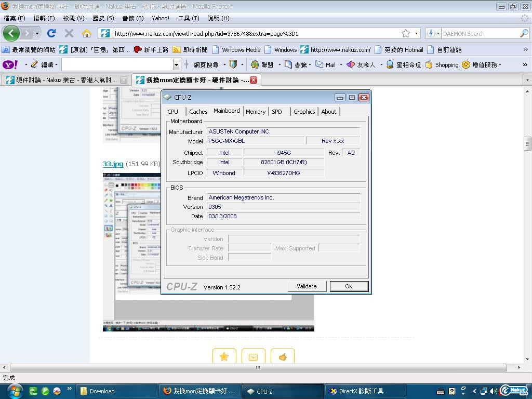Viewport: 532px width, 399px height.
Task: Click the URL address input field
Action: click(255, 33)
